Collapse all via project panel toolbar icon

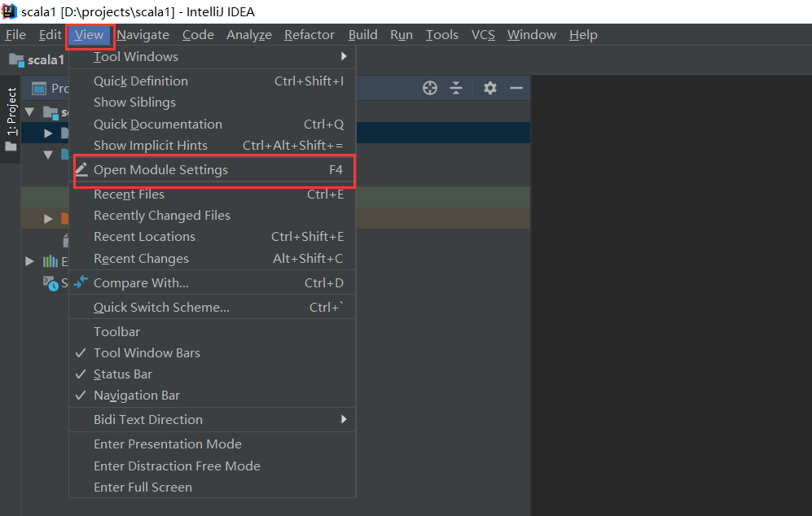[456, 88]
